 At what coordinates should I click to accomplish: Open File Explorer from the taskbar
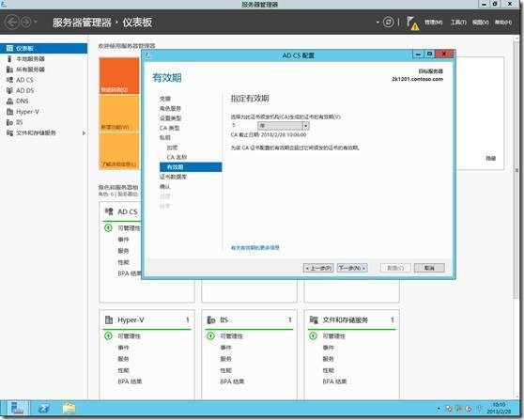pos(69,409)
